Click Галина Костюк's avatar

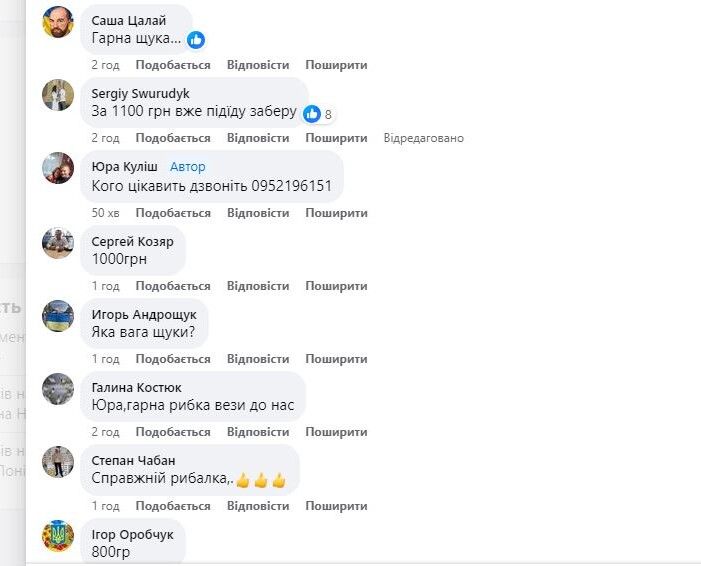[x=58, y=388]
